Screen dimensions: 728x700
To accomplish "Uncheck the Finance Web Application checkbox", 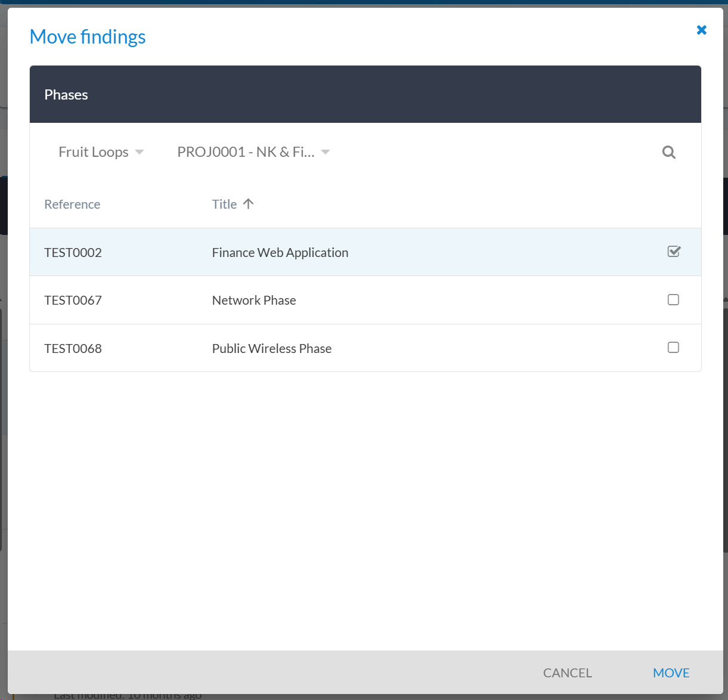I will [674, 252].
